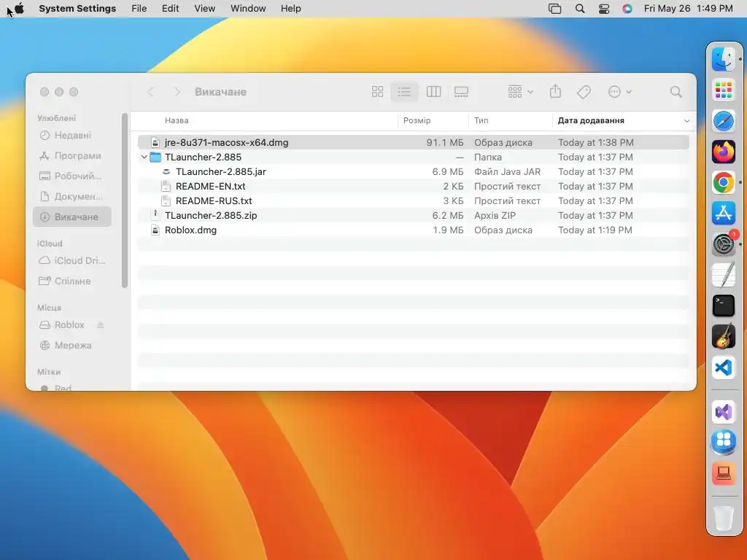
Task: Select jre-8u371-macosx-x64.dmg file
Action: [413, 142]
